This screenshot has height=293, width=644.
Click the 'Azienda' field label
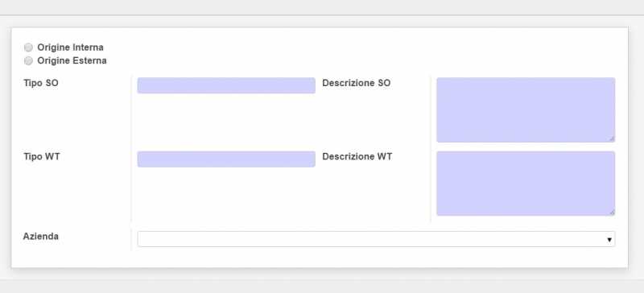[x=41, y=237]
